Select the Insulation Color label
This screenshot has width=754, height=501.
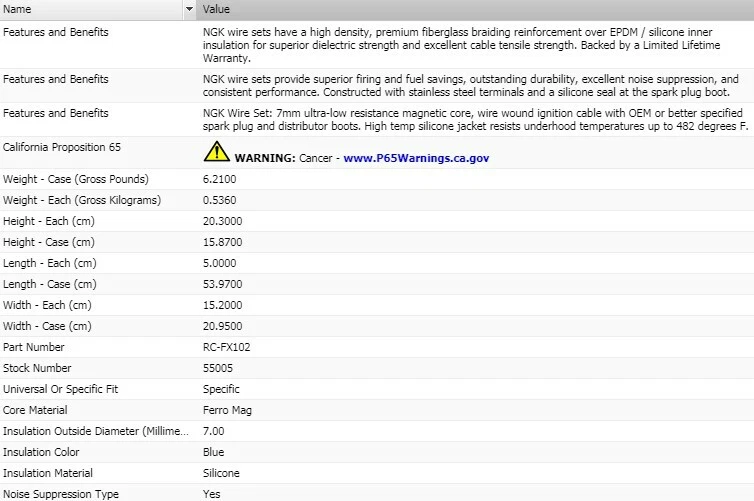click(x=41, y=452)
